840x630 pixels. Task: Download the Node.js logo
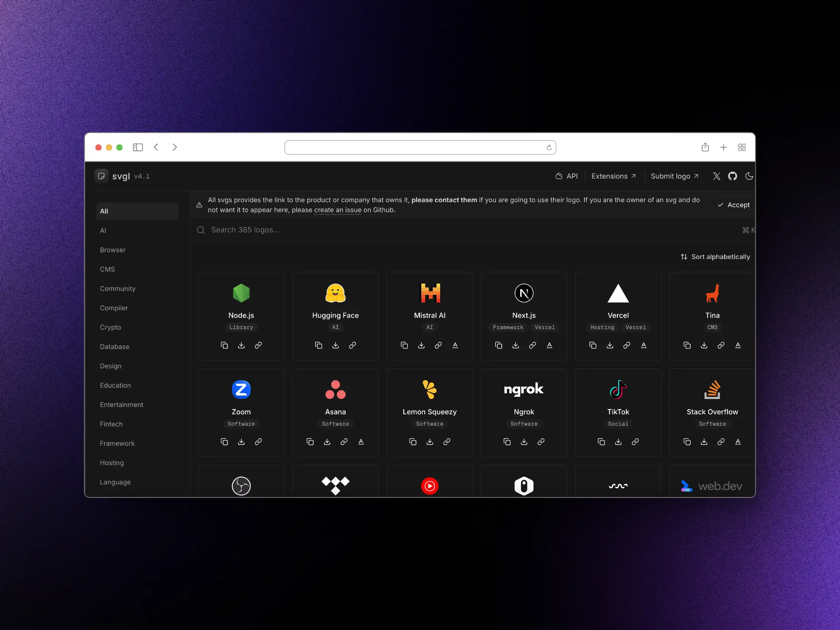pyautogui.click(x=241, y=345)
